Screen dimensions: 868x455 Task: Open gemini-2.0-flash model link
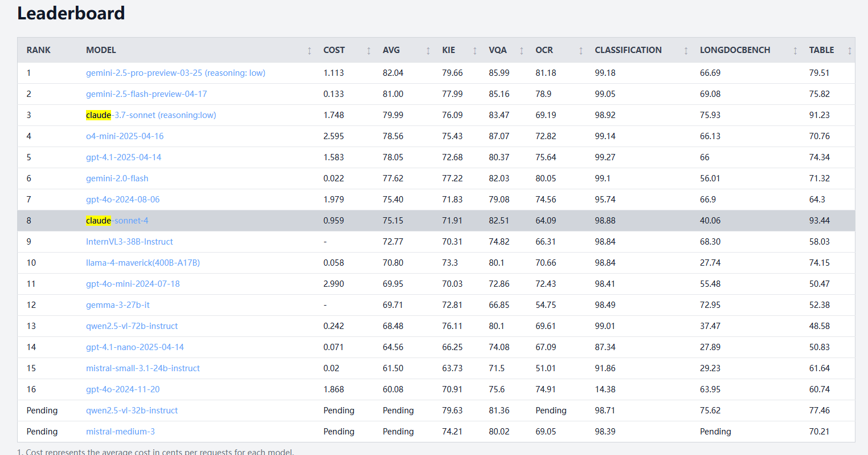117,178
